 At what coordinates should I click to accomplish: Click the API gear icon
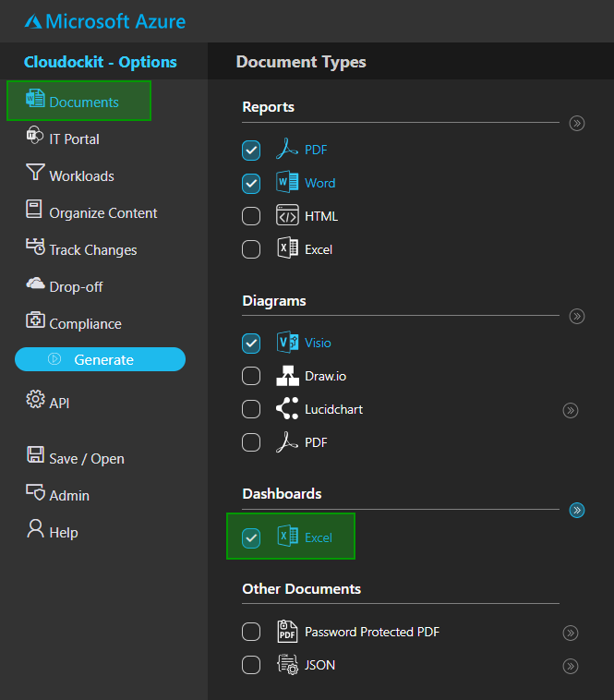point(35,400)
